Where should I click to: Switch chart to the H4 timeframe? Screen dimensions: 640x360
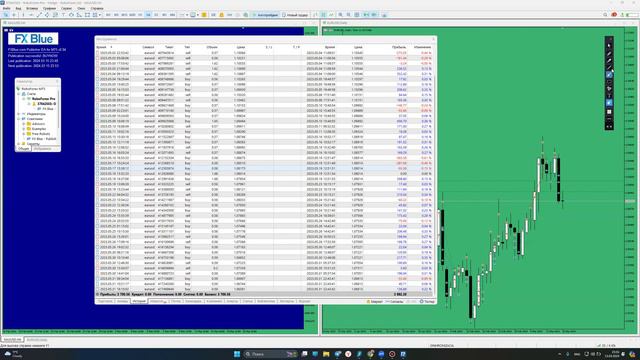[x=148, y=15]
